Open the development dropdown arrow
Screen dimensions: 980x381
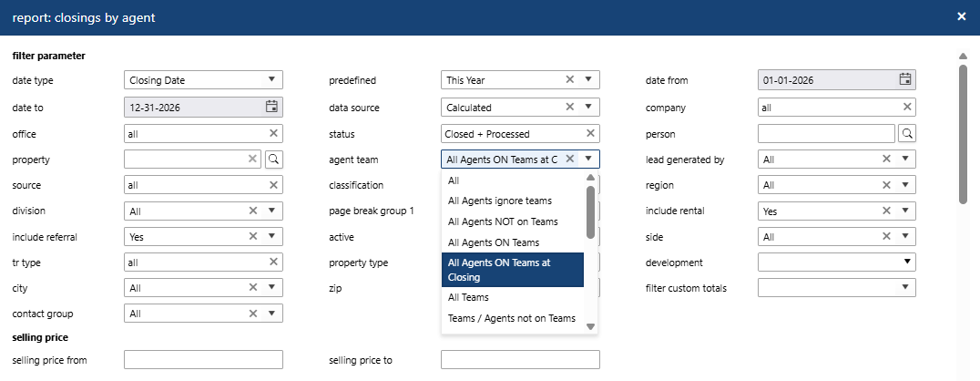pos(906,263)
